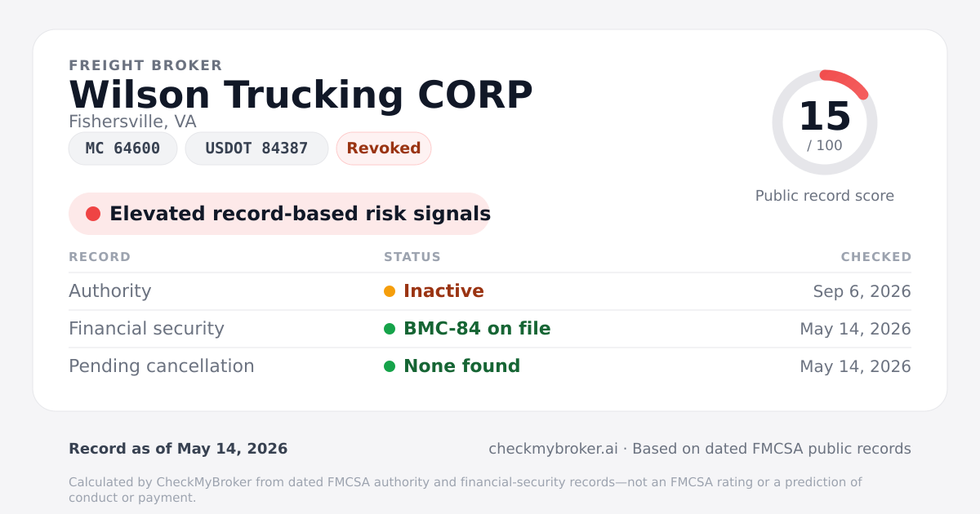Screen dimensions: 980x514
Task: Click the Public record score label
Action: (825, 196)
